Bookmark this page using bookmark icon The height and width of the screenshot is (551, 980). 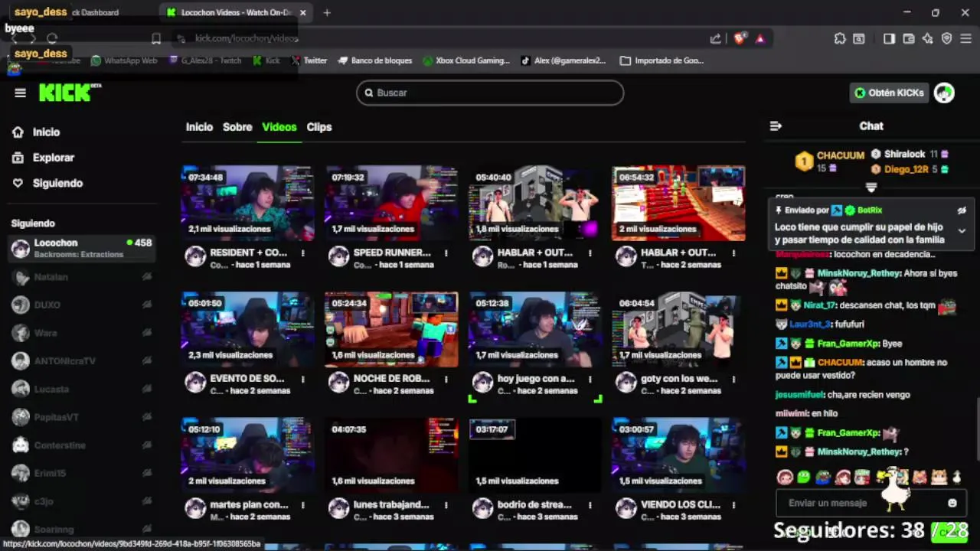tap(156, 38)
